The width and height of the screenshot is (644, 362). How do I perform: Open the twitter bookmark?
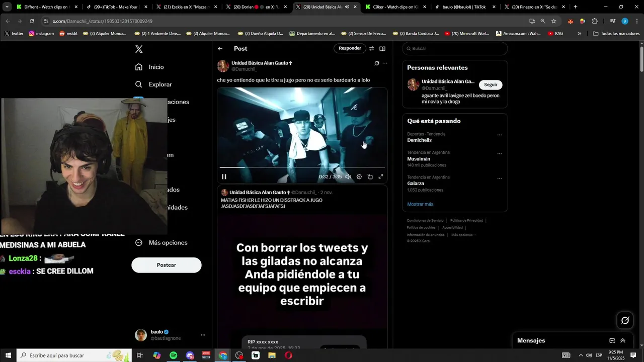14,34
